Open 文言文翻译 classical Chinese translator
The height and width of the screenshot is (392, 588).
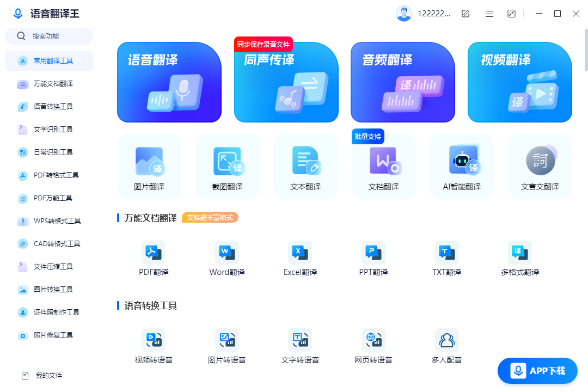[540, 166]
